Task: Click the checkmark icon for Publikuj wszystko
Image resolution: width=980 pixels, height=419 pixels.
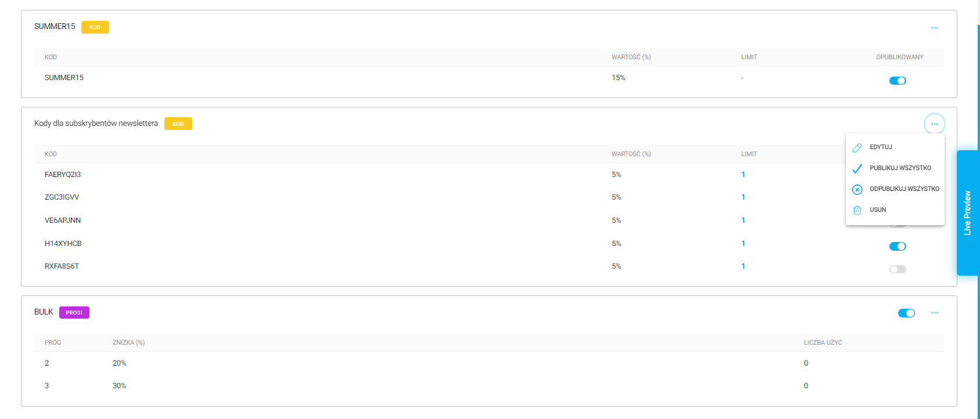Action: click(x=857, y=169)
